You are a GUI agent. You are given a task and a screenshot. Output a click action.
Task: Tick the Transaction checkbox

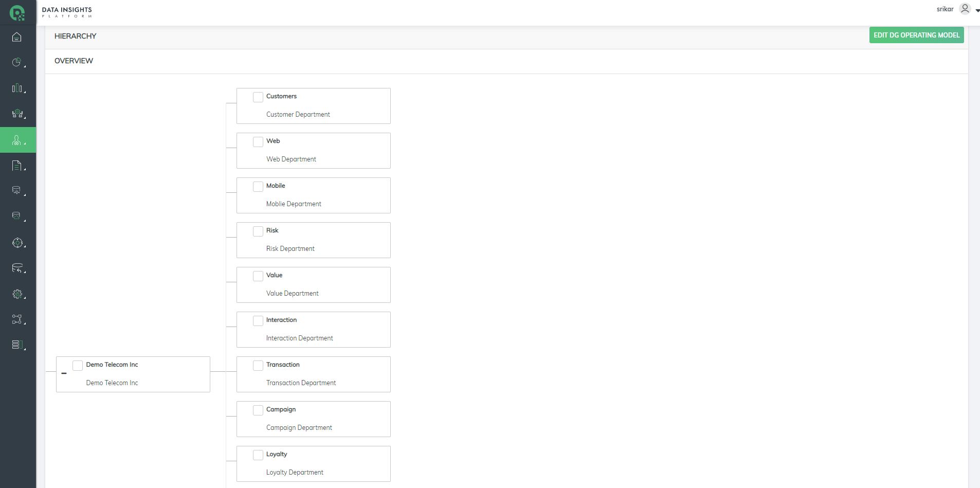258,366
